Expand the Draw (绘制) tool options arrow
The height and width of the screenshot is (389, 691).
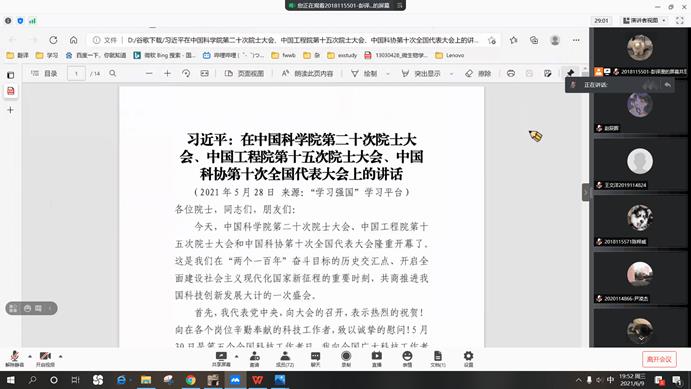388,74
